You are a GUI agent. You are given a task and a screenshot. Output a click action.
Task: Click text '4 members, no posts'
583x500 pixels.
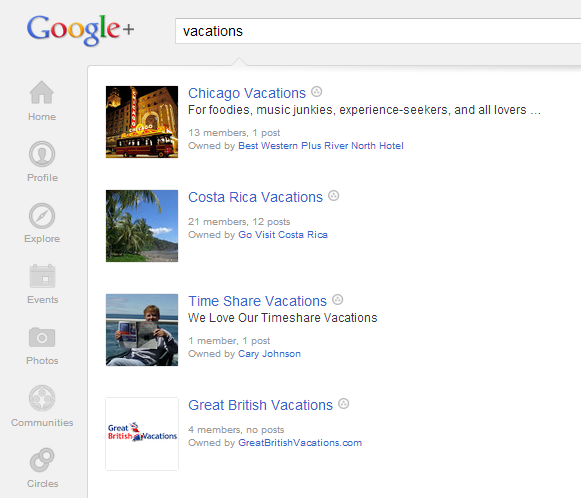[x=236, y=430]
